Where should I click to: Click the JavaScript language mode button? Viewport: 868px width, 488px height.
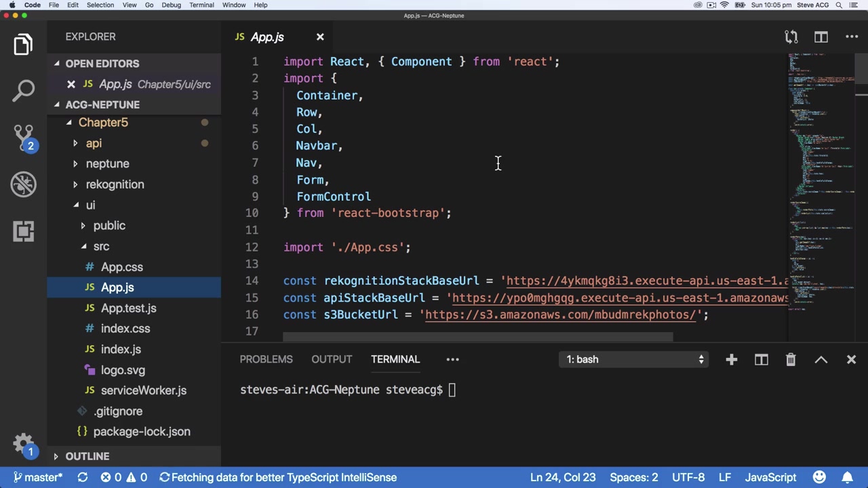(770, 477)
